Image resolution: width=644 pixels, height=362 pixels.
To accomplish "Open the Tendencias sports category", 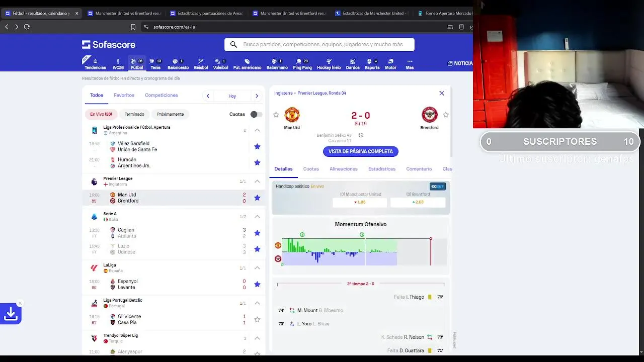I will pyautogui.click(x=95, y=64).
